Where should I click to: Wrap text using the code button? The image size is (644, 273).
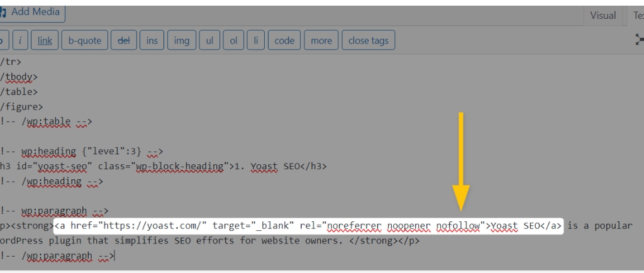coord(284,40)
